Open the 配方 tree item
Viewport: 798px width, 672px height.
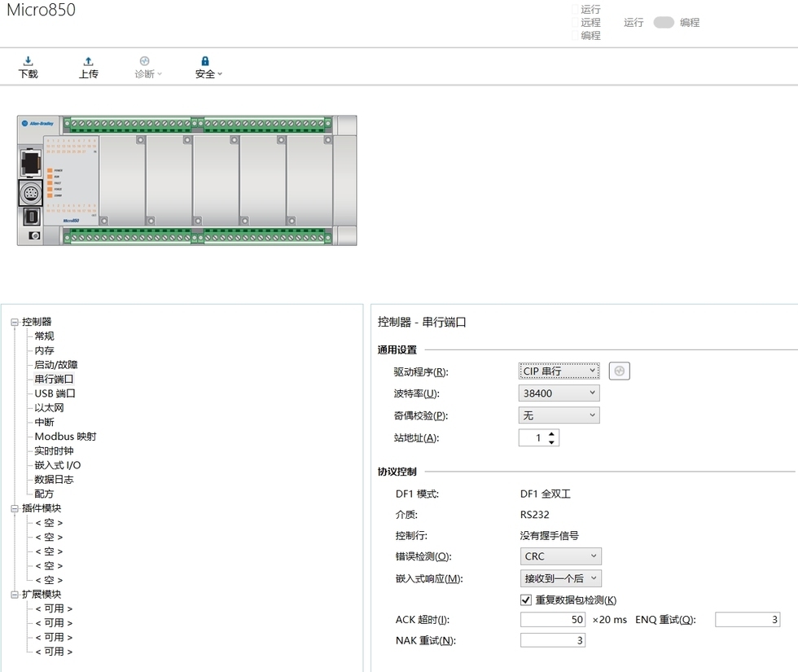[44, 494]
